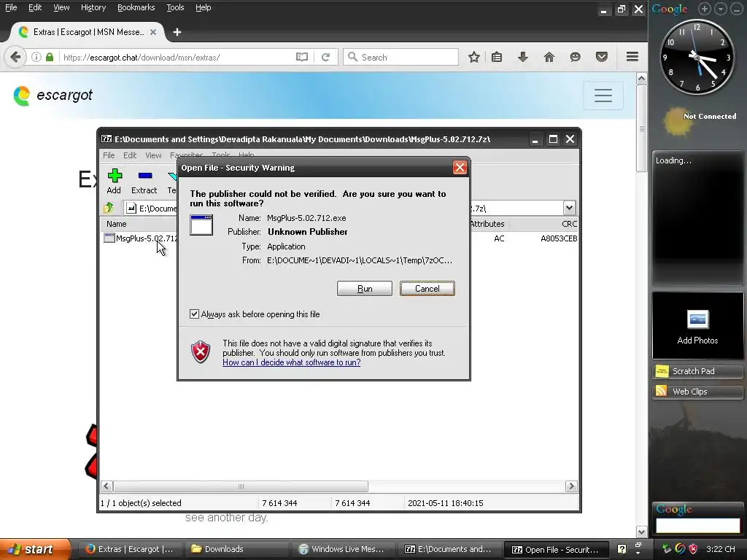Open Firefox History menu
Image resolution: width=747 pixels, height=560 pixels.
[93, 7]
